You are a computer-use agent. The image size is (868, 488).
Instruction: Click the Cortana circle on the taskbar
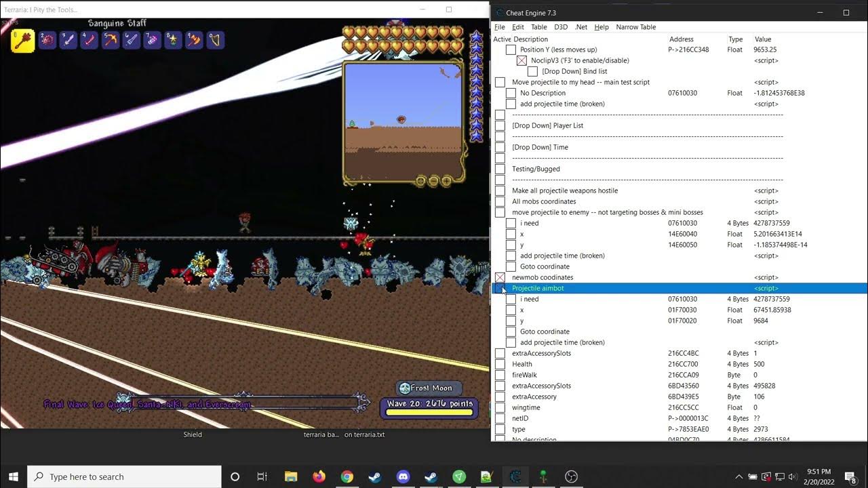click(235, 476)
